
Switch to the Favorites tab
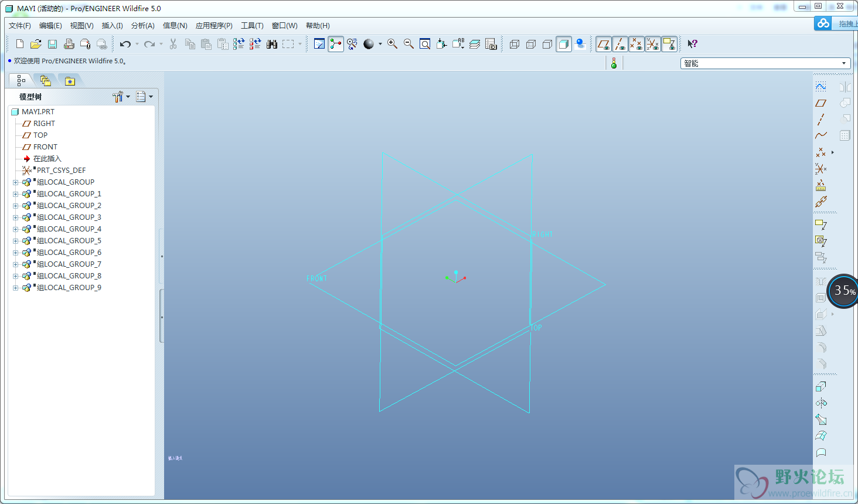[70, 81]
